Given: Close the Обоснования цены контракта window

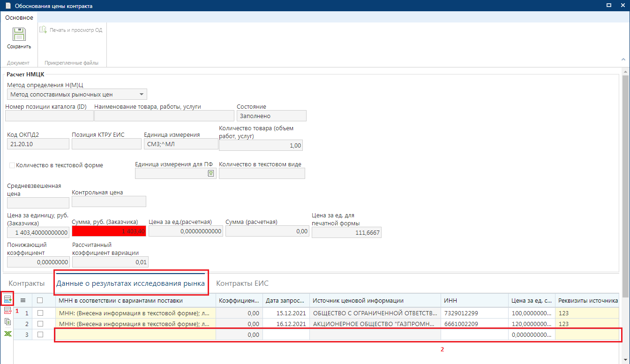Looking at the screenshot, I should pyautogui.click(x=622, y=6).
